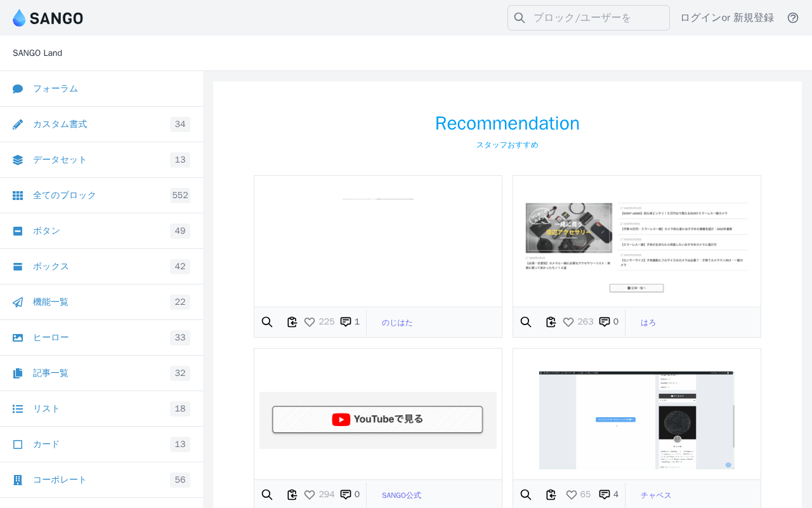Click the Recommendation heading text
Viewport: 812px width, 508px height.
tap(507, 123)
